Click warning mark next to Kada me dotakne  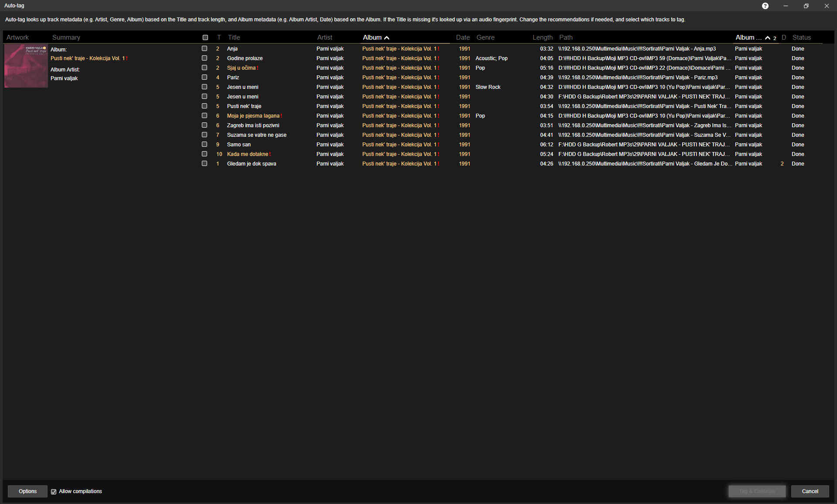tap(270, 154)
